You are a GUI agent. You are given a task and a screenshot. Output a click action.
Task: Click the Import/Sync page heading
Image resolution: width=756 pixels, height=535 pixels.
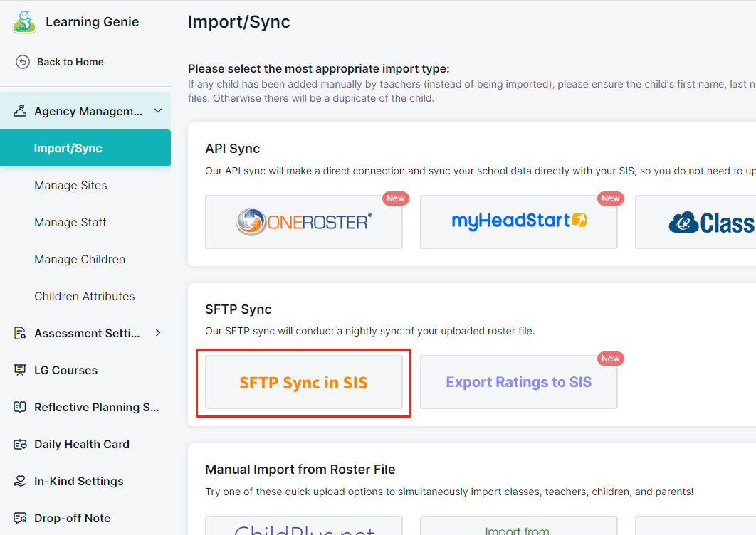pyautogui.click(x=239, y=22)
